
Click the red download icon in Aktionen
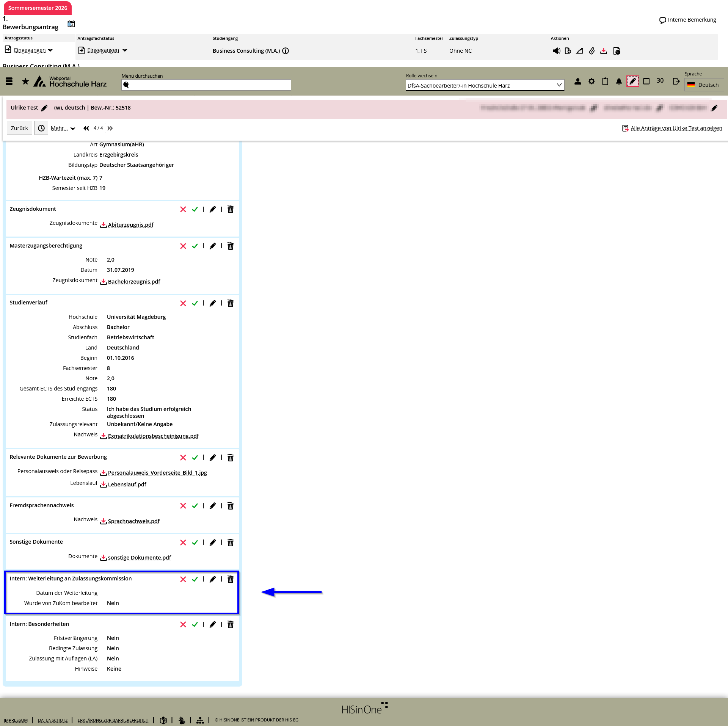[604, 51]
